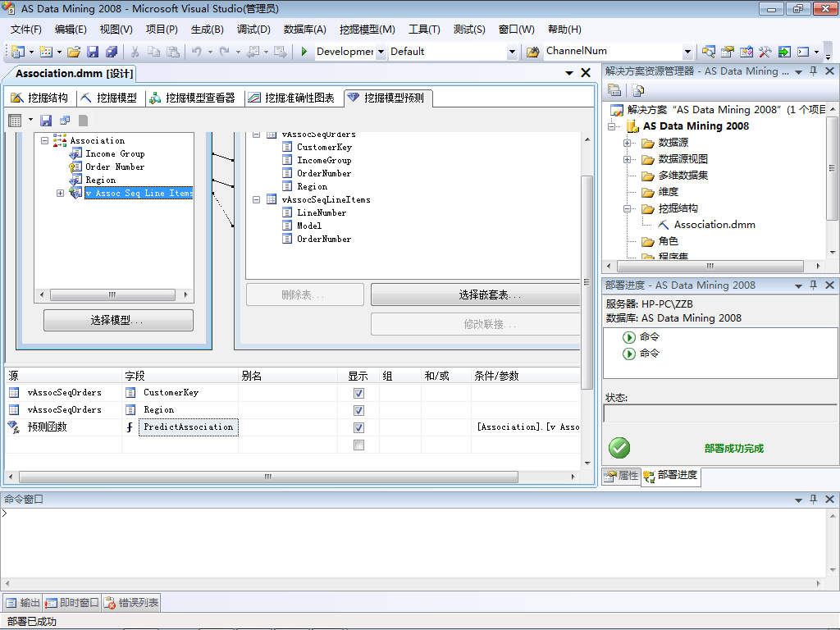Collapse the Association model tree node
Viewport: 840px width, 630px height.
[x=45, y=140]
